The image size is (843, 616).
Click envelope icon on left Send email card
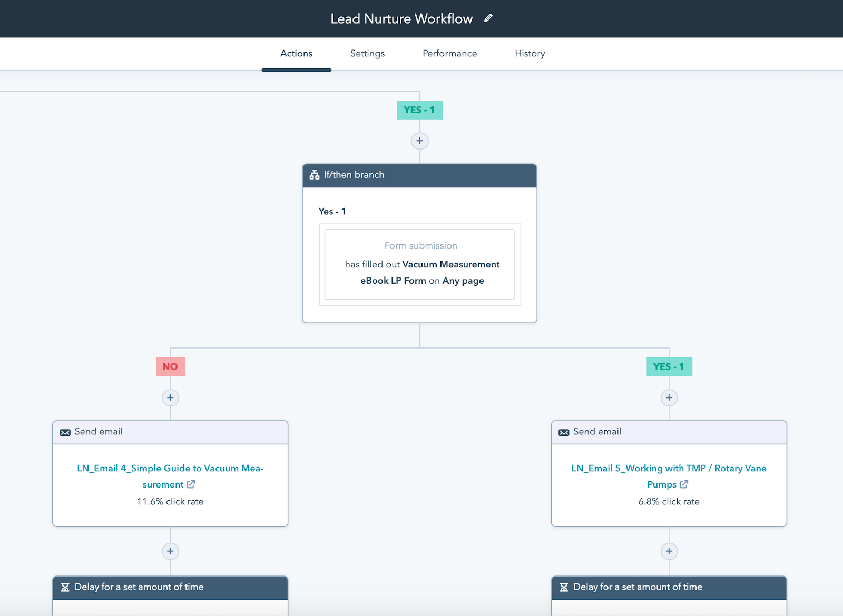(65, 432)
